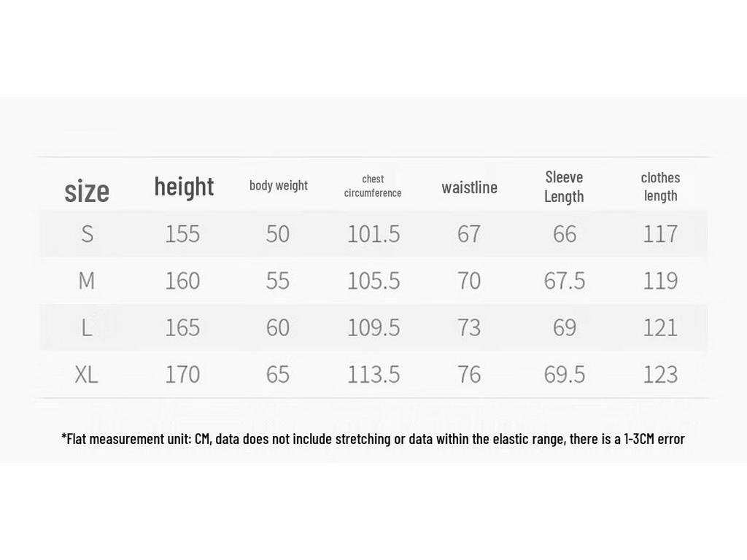The height and width of the screenshot is (560, 747).
Task: Click the "chest circumference" header
Action: pyautogui.click(x=373, y=186)
